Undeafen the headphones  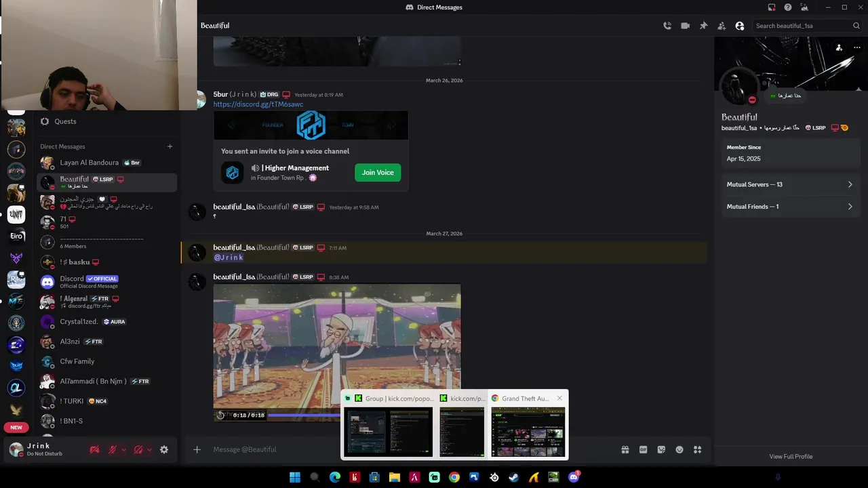[x=138, y=449]
